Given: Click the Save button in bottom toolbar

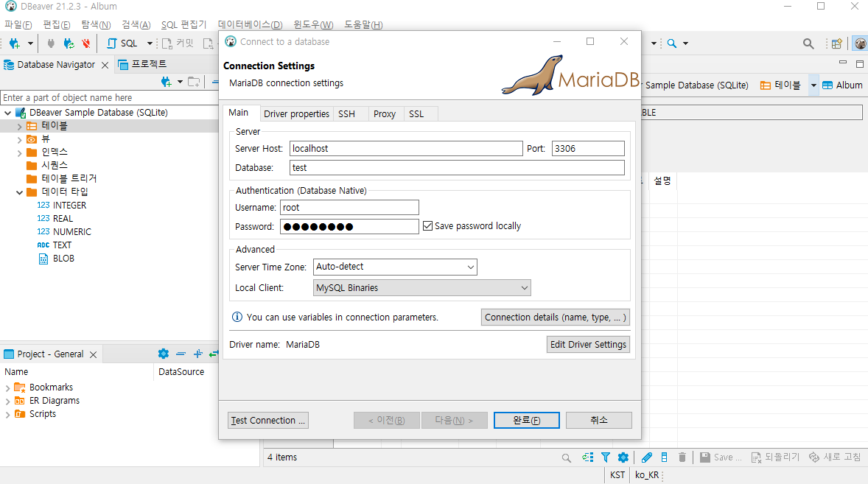Looking at the screenshot, I should click(720, 457).
